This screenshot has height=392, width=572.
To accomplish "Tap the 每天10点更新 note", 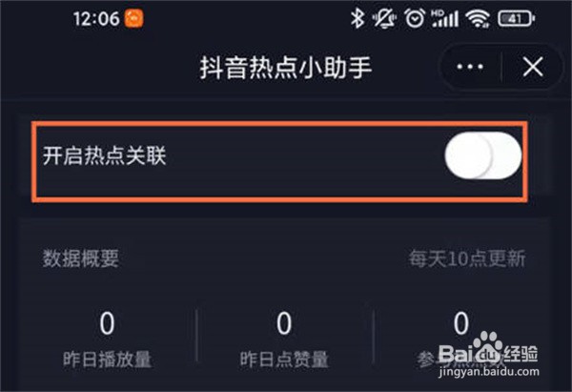I will pos(467,258).
